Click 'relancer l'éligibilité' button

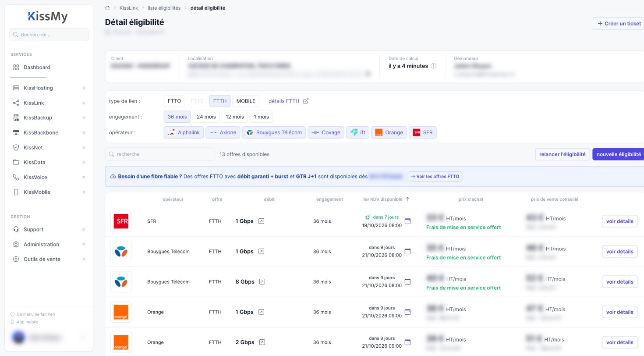click(x=563, y=154)
